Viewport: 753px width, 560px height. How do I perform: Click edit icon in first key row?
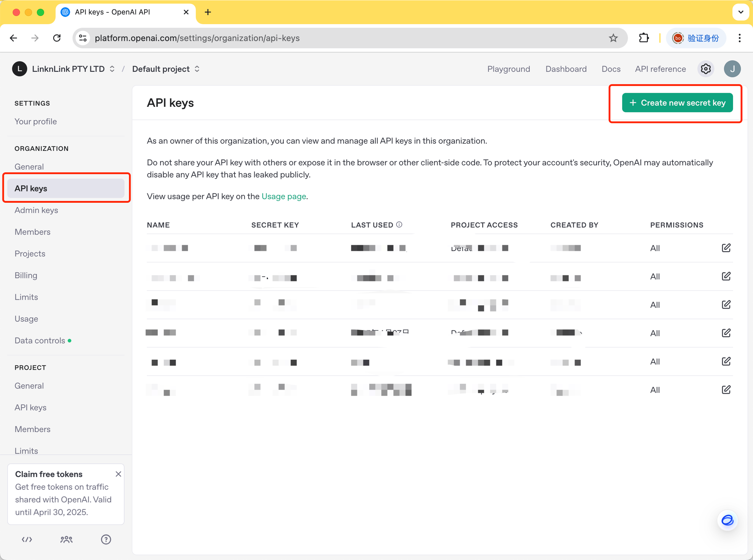pos(726,248)
